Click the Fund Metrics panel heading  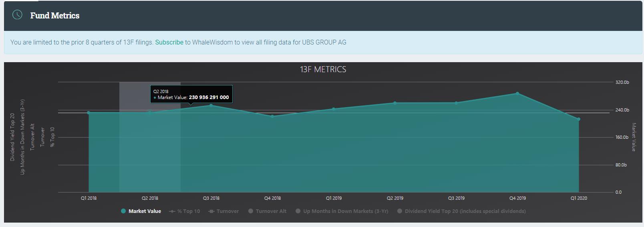pos(55,16)
